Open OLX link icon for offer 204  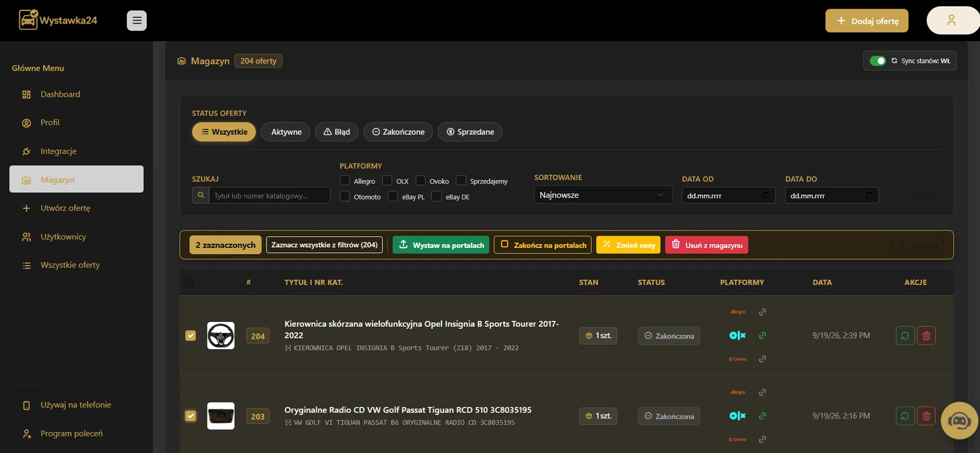coord(763,335)
